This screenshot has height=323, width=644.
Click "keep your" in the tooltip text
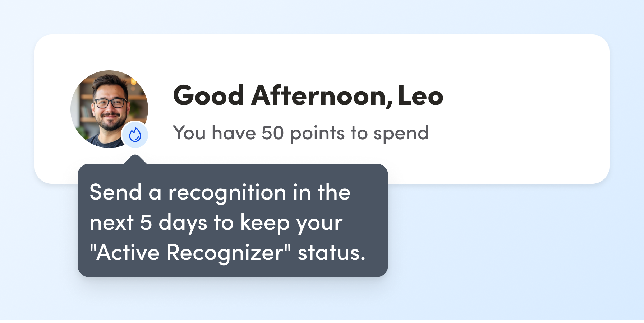coord(291,223)
